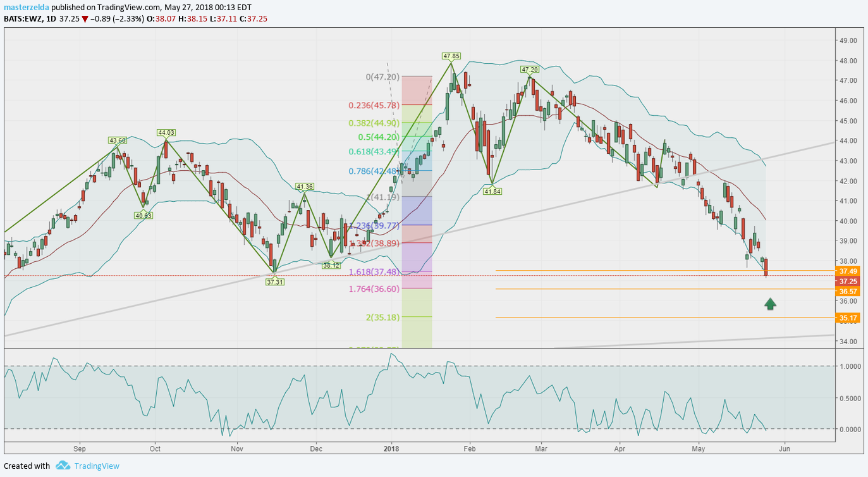Viewport: 868px width, 477px height.
Task: Click the masterzelda author name
Action: coord(25,8)
